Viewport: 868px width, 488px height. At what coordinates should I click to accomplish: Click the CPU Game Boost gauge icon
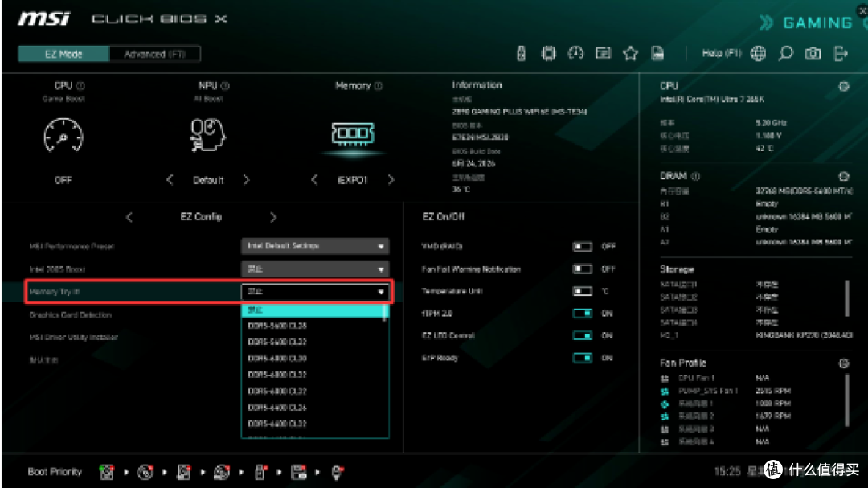coord(63,135)
